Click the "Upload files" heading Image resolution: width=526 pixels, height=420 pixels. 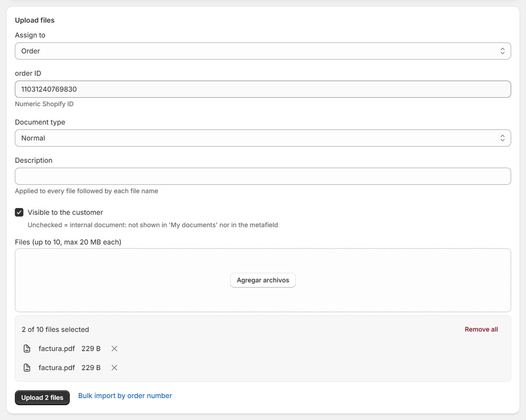click(x=35, y=20)
